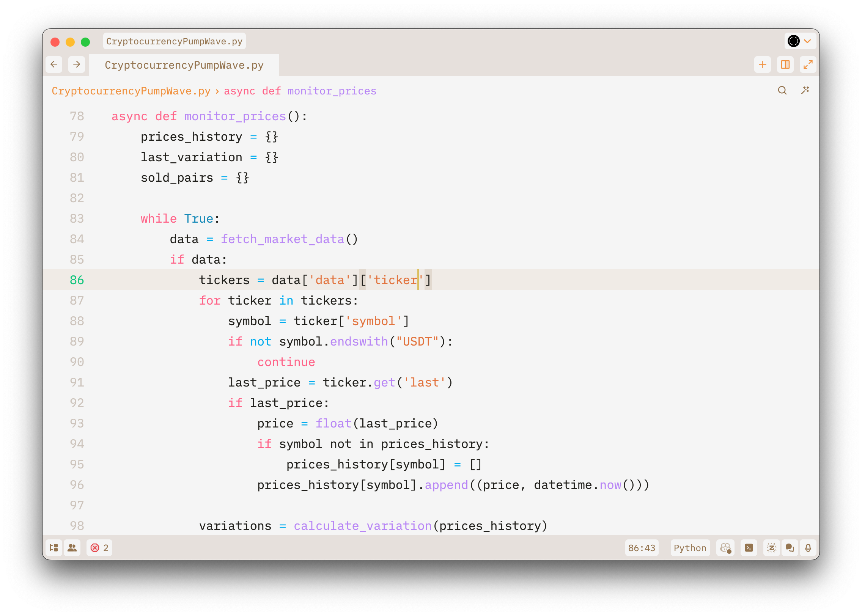
Task: Select the CryptocurrencyPumpWave.py tab
Action: [184, 65]
